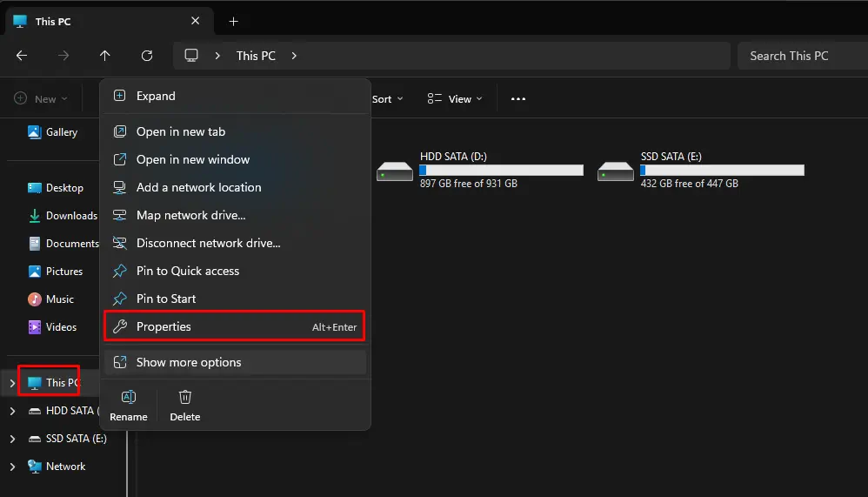The image size is (868, 497).
Task: Click the HDD SATA (D:) storage usage bar
Action: click(x=502, y=170)
